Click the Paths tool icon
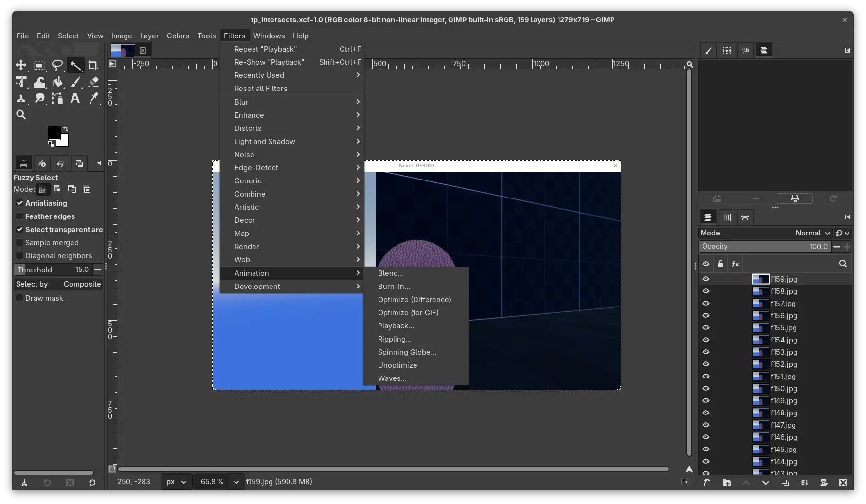 57,99
